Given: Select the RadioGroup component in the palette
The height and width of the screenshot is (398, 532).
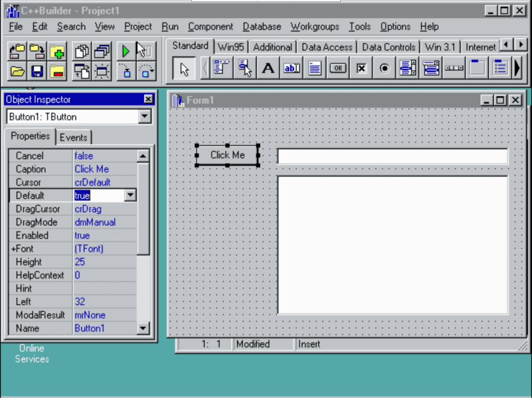Looking at the screenshot, I should 501,68.
